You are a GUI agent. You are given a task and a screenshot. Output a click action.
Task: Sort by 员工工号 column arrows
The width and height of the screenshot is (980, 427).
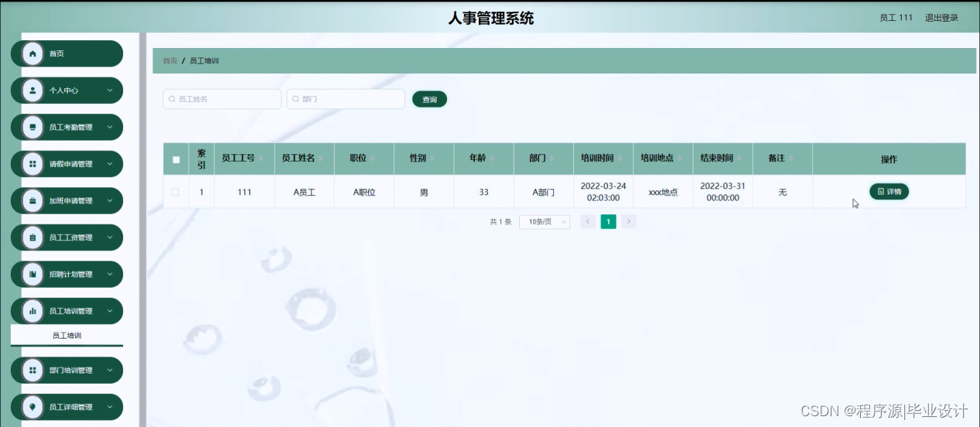[261, 159]
